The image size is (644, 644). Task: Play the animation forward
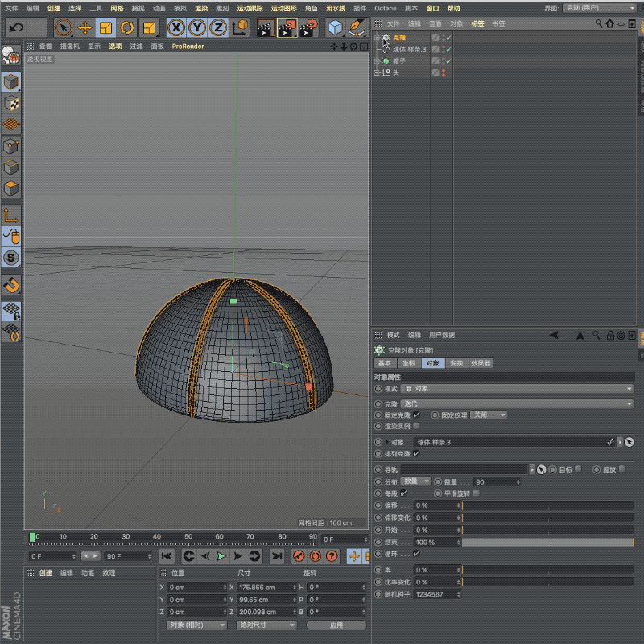tap(221, 556)
